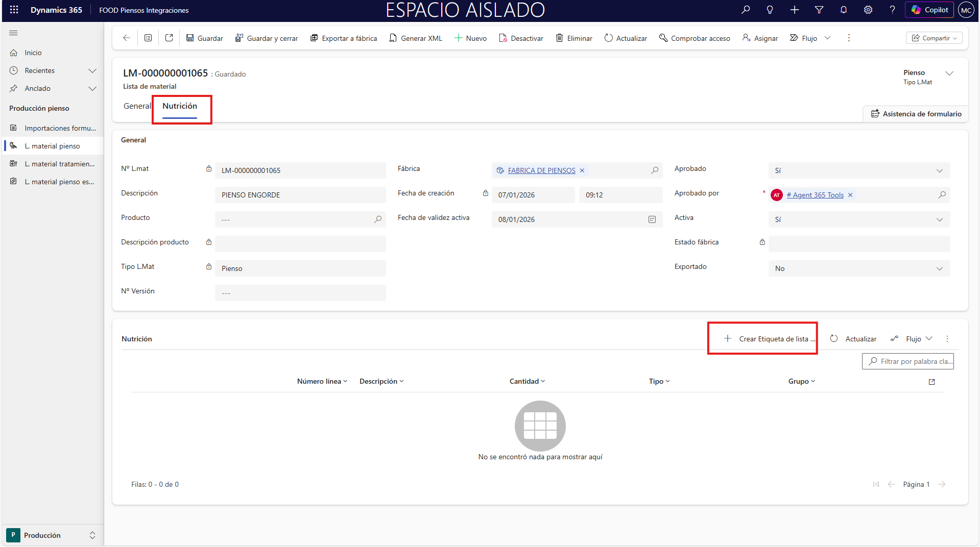Viewport: 980px width, 547px height.
Task: Go back using the back arrow
Action: coord(127,38)
